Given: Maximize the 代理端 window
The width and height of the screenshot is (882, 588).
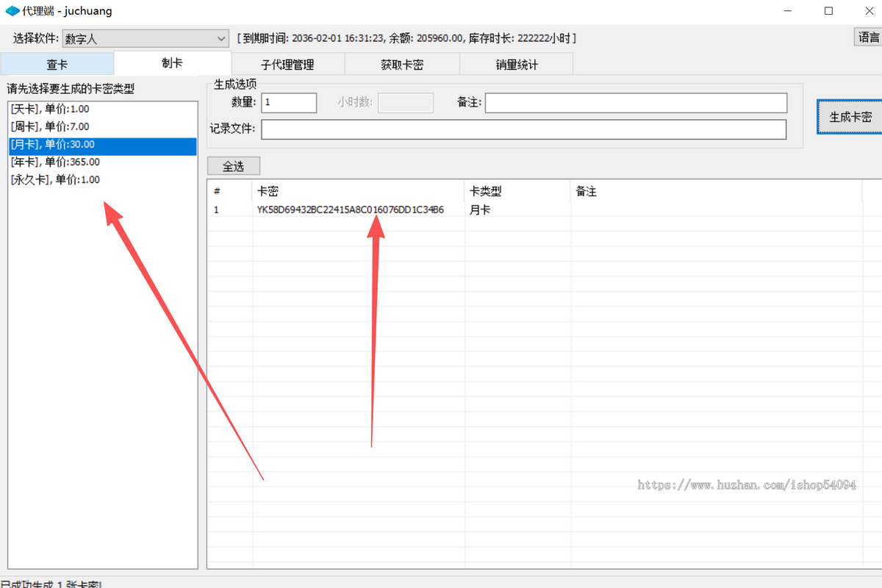Looking at the screenshot, I should point(828,11).
